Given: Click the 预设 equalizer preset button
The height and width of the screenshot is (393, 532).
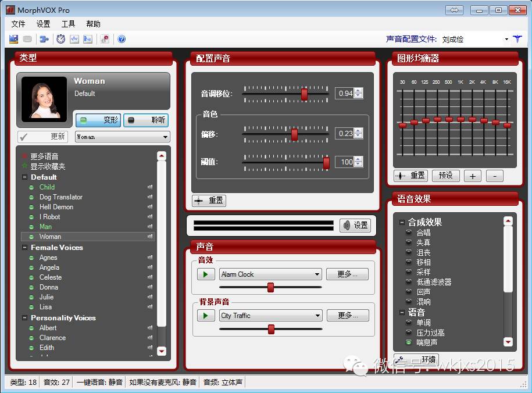Looking at the screenshot, I should (x=446, y=176).
